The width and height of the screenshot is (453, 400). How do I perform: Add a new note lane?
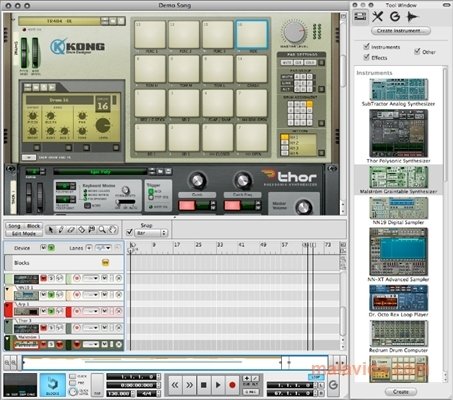89,248
